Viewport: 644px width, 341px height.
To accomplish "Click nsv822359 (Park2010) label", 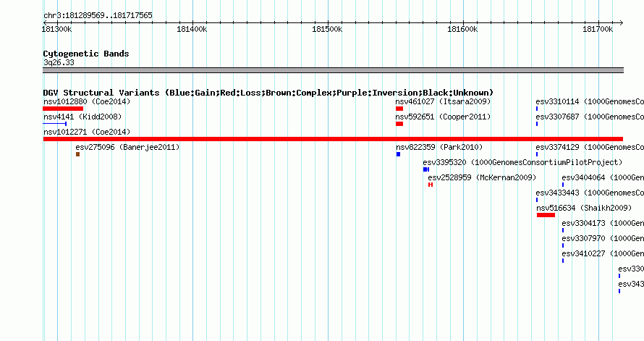I will (x=439, y=147).
